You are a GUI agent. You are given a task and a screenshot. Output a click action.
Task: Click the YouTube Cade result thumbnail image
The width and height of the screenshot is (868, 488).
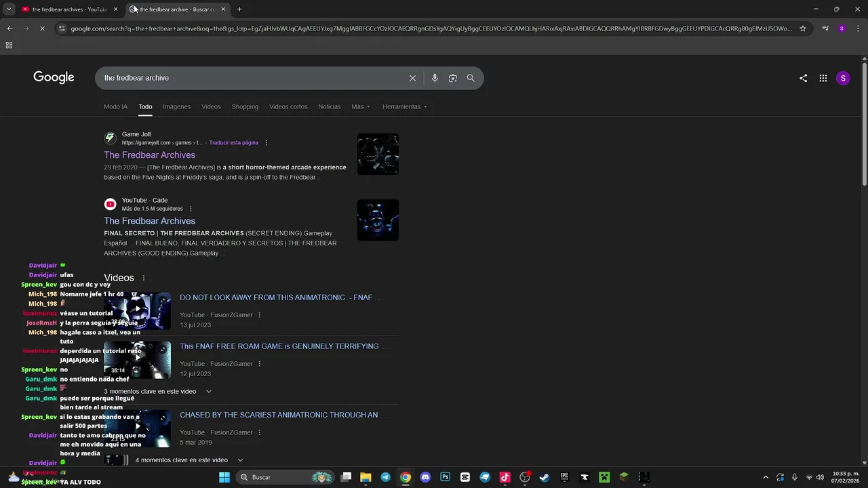[378, 220]
